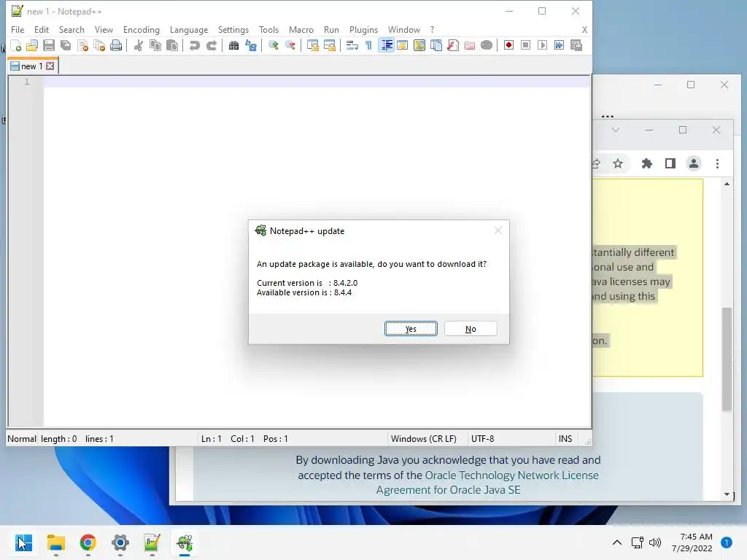The height and width of the screenshot is (560, 747).
Task: Open Replace toolbar icon
Action: click(x=251, y=45)
